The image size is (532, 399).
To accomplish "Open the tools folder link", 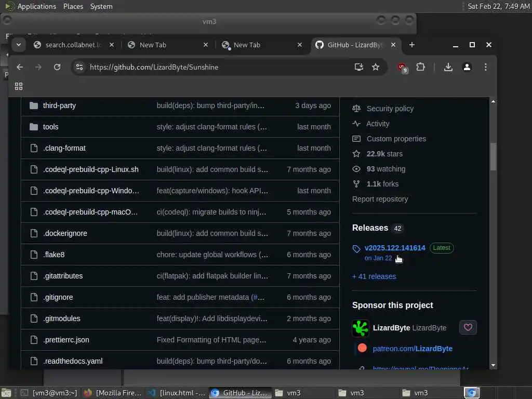I will [x=50, y=127].
